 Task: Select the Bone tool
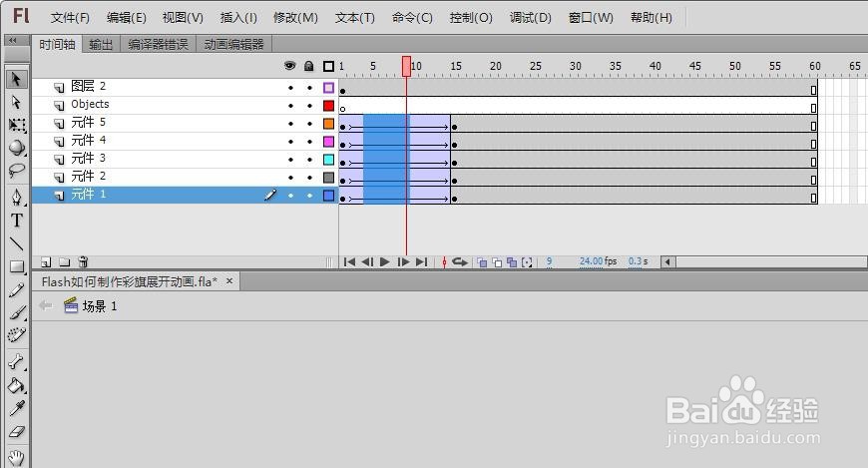click(x=17, y=361)
